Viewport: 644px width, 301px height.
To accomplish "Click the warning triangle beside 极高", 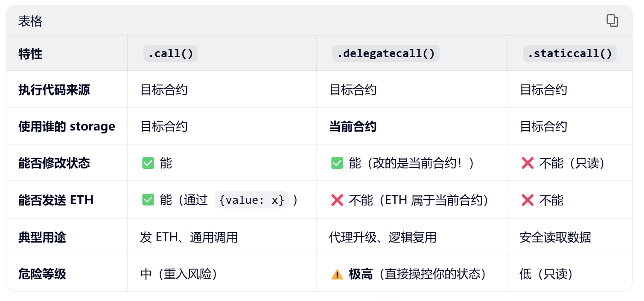I will [337, 275].
